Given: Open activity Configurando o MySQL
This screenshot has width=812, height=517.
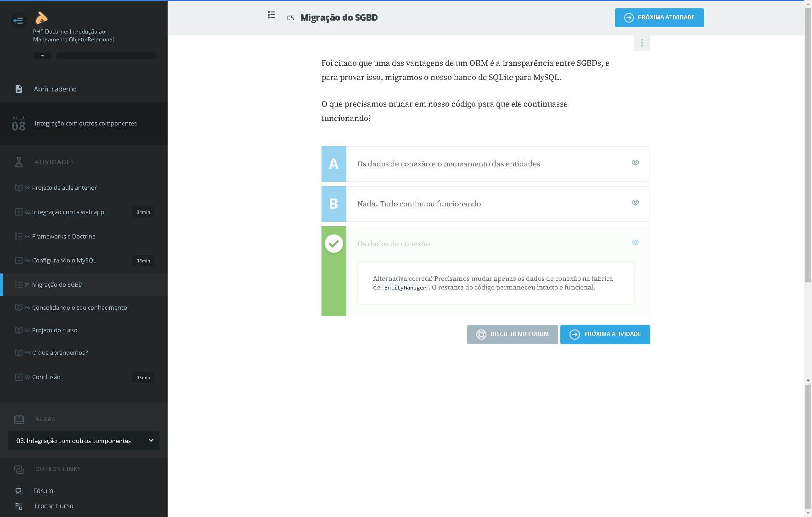Looking at the screenshot, I should click(x=64, y=261).
